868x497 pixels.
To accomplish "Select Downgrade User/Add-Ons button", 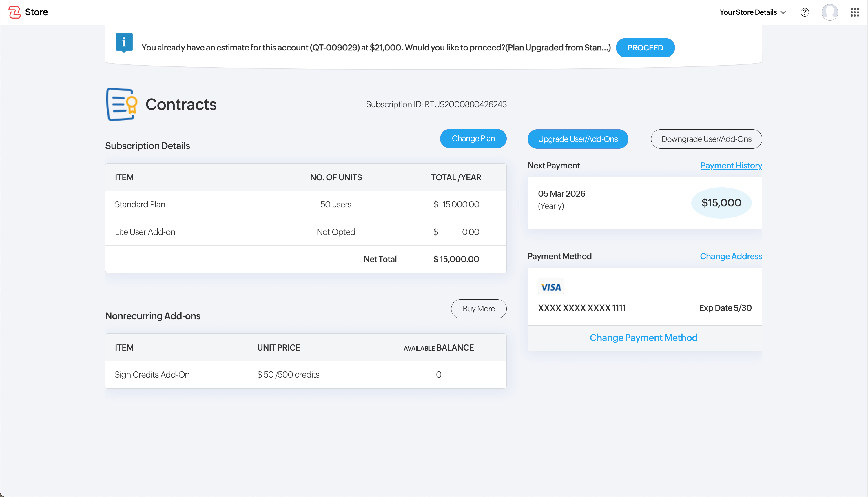I will [706, 139].
